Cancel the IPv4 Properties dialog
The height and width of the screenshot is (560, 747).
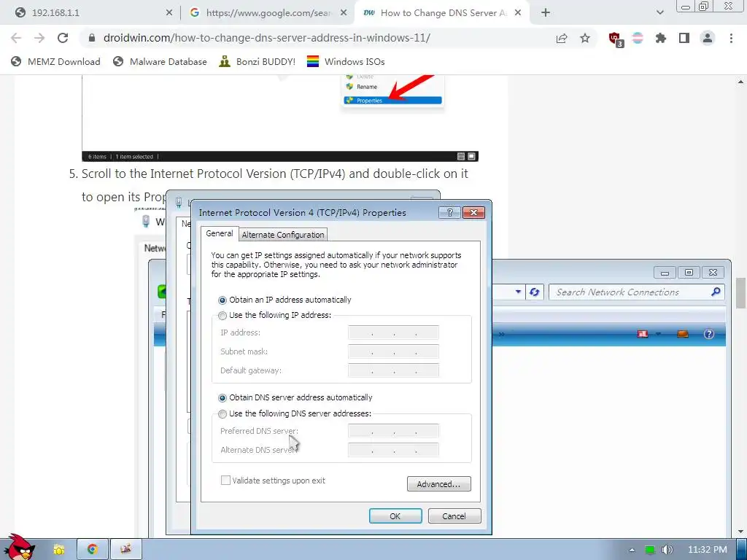[x=454, y=516]
